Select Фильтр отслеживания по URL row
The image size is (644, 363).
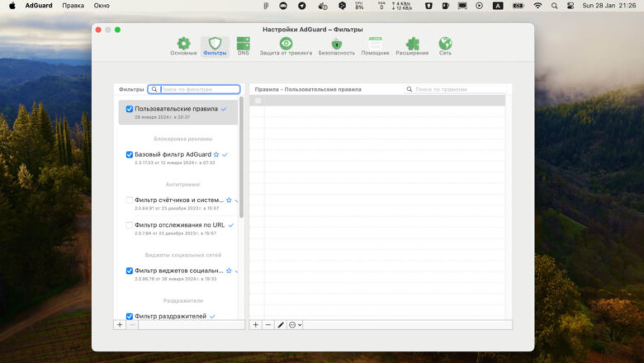(178, 229)
